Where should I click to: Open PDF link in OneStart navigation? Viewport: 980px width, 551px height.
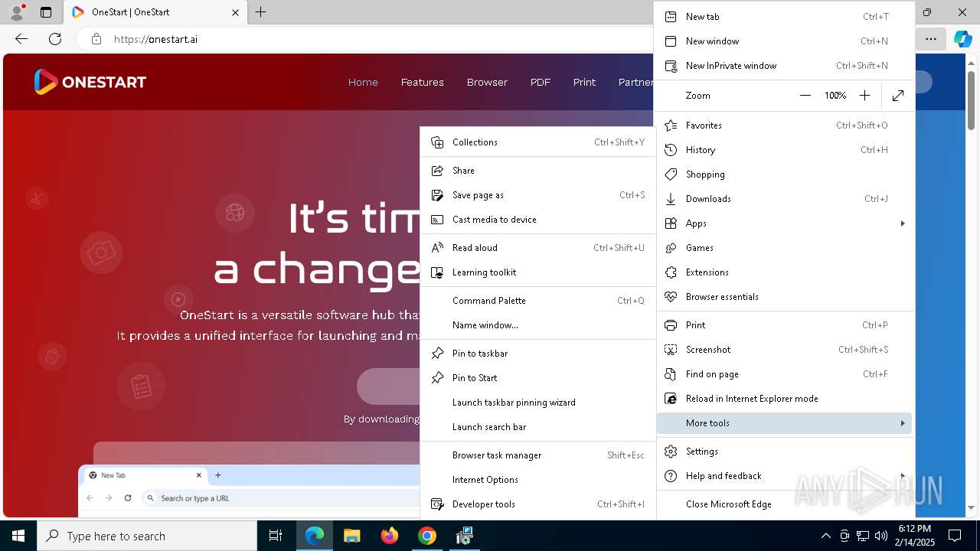tap(541, 82)
